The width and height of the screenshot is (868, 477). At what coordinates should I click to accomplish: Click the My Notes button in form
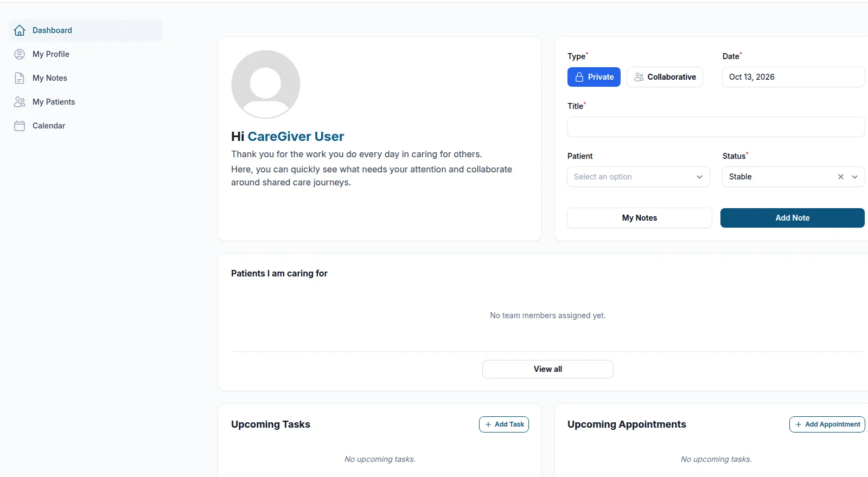point(640,218)
